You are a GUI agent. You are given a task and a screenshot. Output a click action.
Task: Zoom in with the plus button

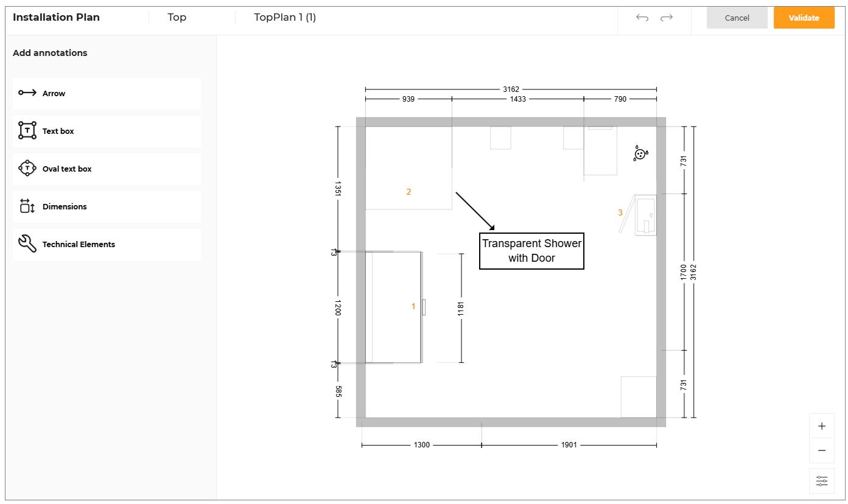(x=822, y=426)
